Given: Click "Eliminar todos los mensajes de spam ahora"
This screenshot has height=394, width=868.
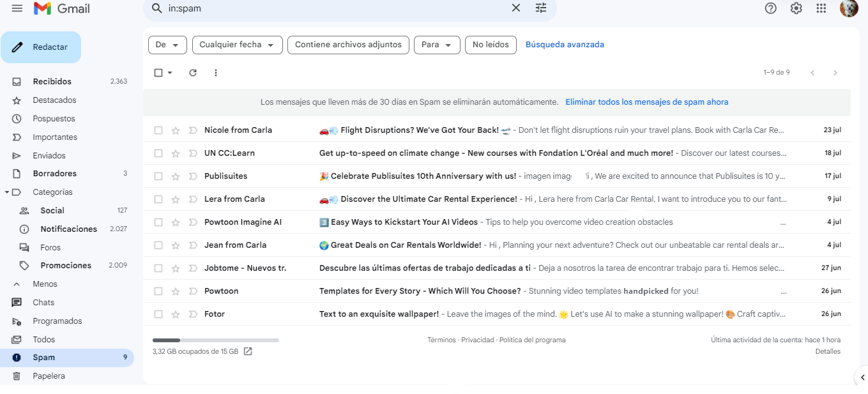Looking at the screenshot, I should pyautogui.click(x=646, y=102).
